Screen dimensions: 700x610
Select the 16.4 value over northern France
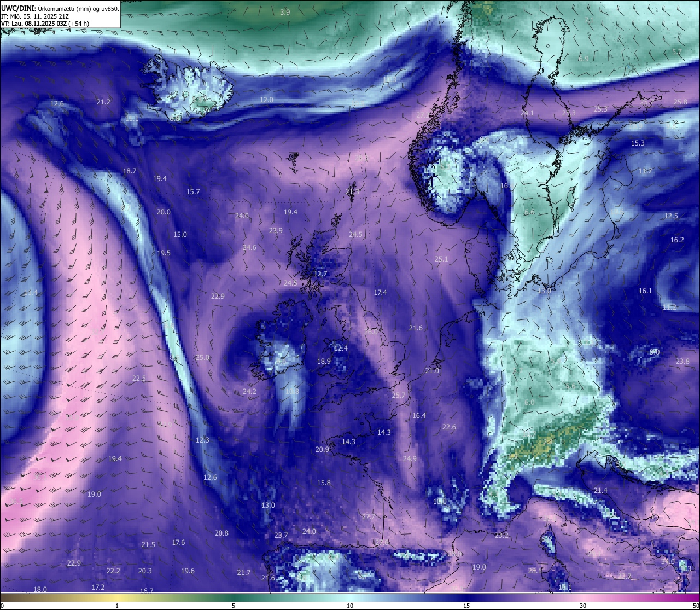[419, 415]
